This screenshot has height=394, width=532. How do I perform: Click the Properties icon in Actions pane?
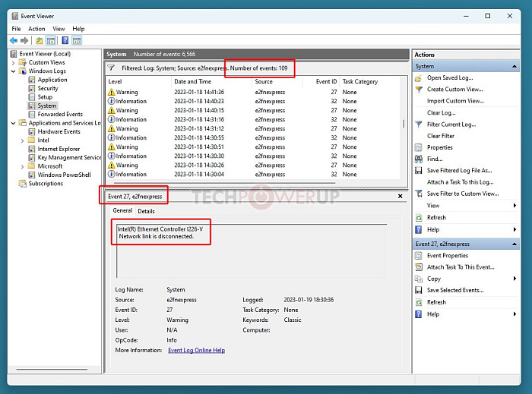(x=418, y=147)
